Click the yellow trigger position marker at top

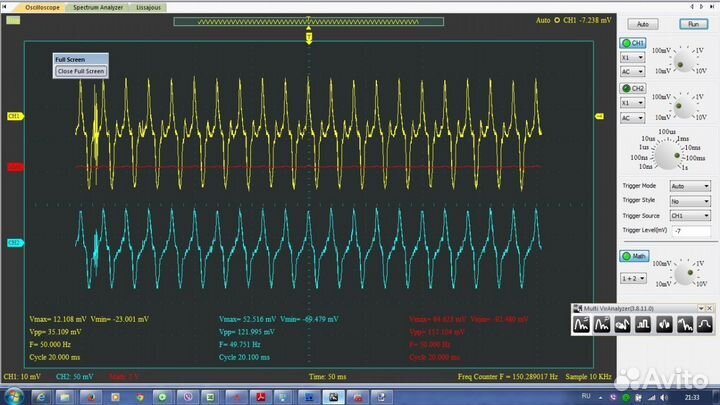tap(309, 37)
